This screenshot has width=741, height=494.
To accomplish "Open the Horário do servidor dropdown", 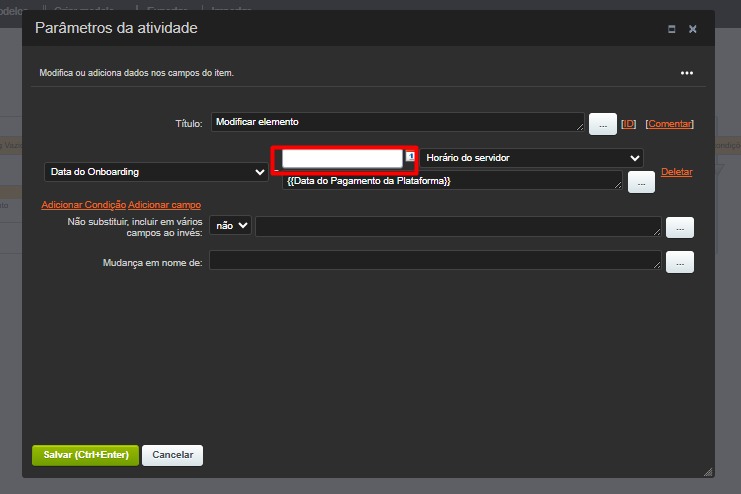I will pyautogui.click(x=532, y=158).
